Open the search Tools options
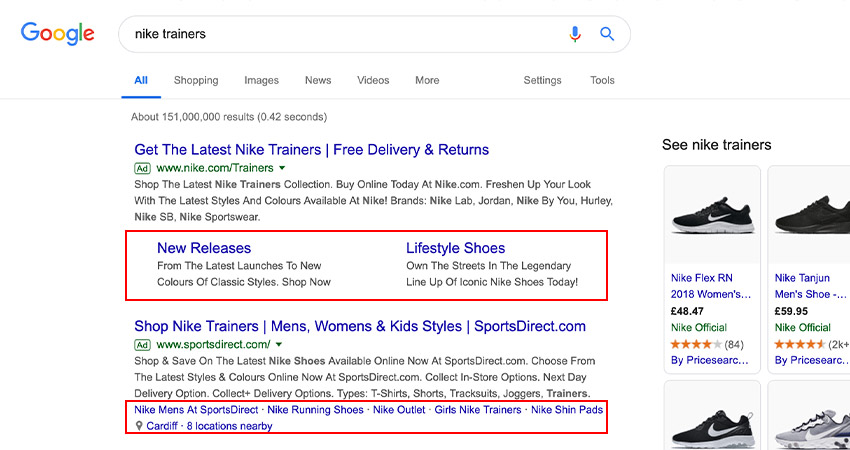The height and width of the screenshot is (450, 850). (x=602, y=80)
